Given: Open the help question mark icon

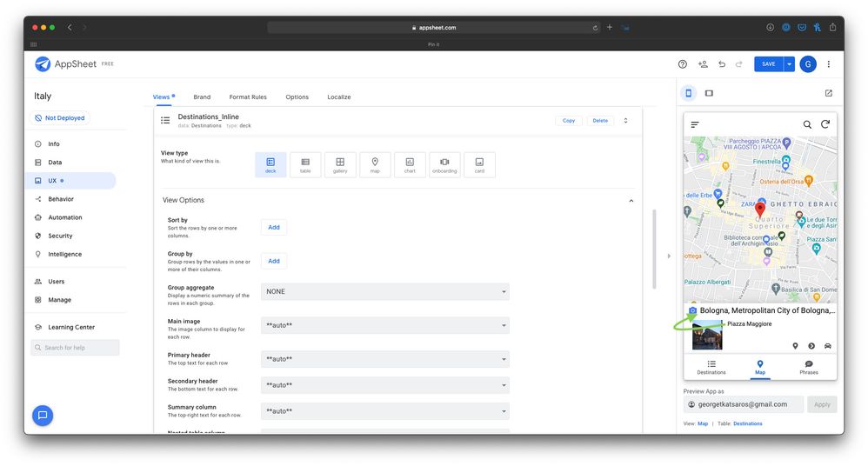Looking at the screenshot, I should [x=683, y=64].
